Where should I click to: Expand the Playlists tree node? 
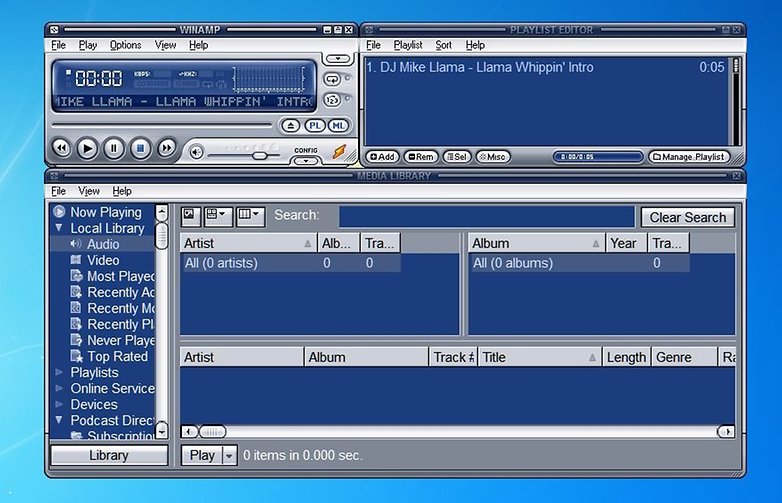pyautogui.click(x=59, y=372)
